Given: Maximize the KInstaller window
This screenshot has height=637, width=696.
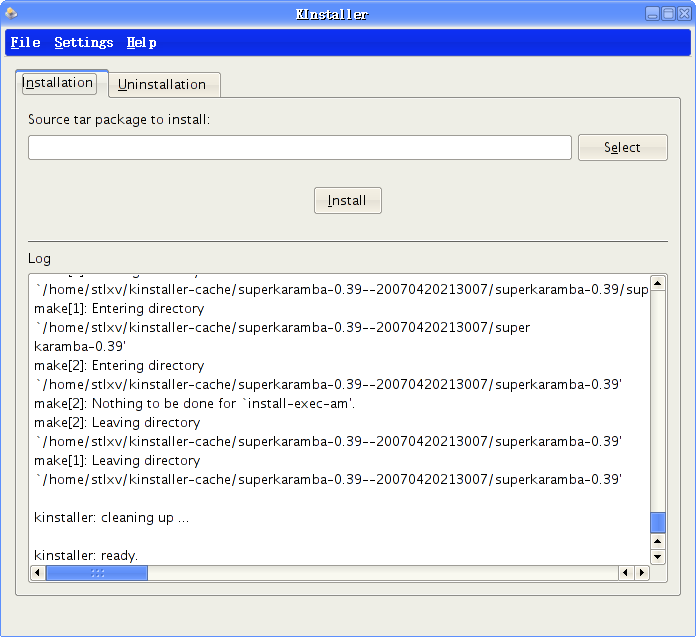Looking at the screenshot, I should click(668, 13).
